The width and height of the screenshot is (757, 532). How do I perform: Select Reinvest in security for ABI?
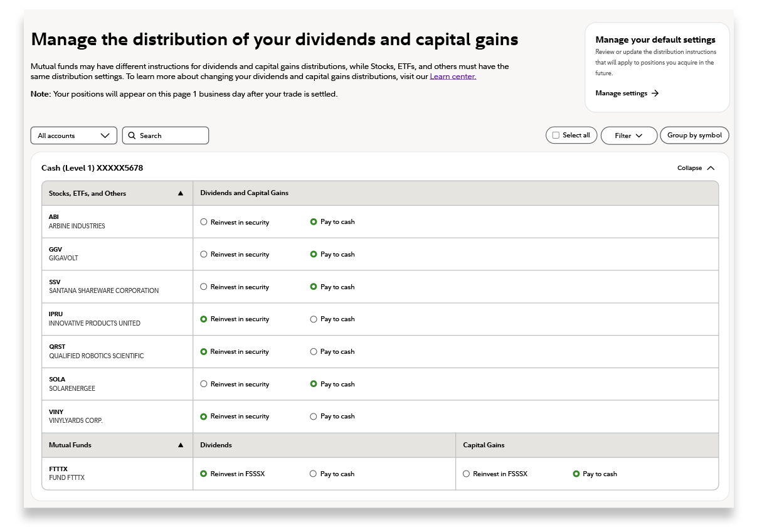click(x=204, y=221)
